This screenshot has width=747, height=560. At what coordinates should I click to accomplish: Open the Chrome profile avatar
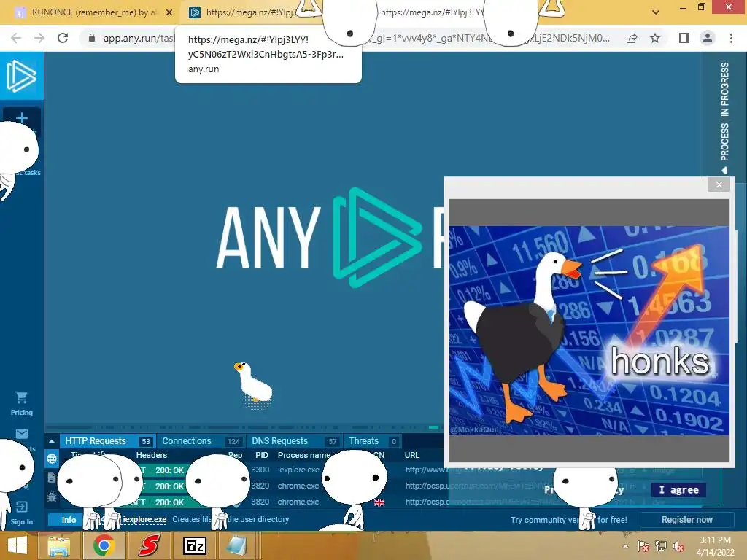(x=708, y=38)
